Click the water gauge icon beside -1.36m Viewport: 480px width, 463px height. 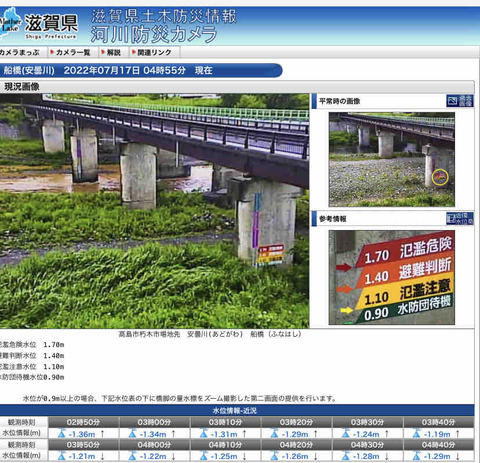pyautogui.click(x=61, y=433)
